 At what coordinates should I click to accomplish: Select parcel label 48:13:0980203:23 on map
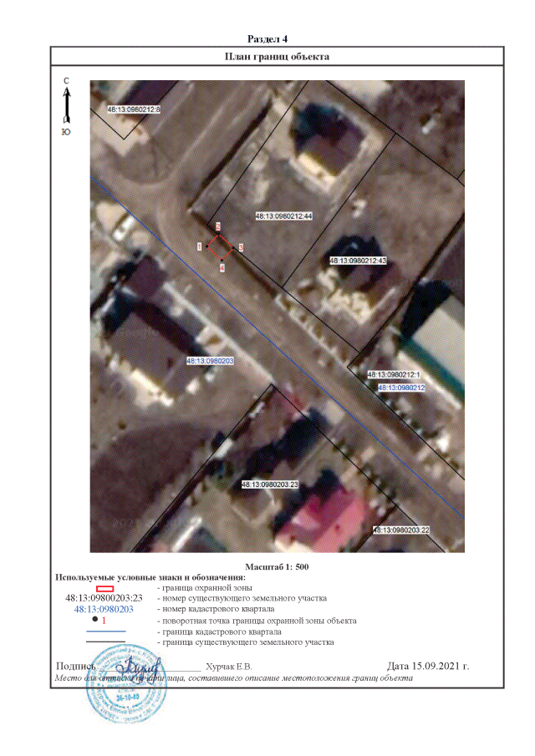pyautogui.click(x=270, y=485)
